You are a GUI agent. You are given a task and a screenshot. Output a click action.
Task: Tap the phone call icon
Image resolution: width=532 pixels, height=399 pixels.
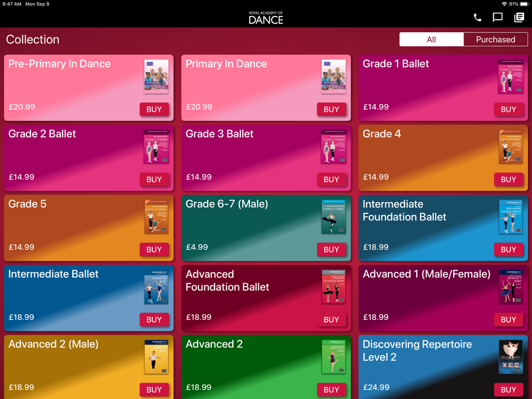point(477,17)
